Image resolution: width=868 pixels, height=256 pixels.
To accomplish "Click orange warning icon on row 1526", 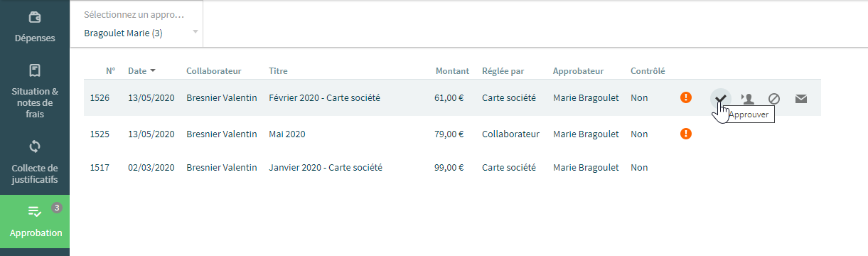I will (686, 97).
